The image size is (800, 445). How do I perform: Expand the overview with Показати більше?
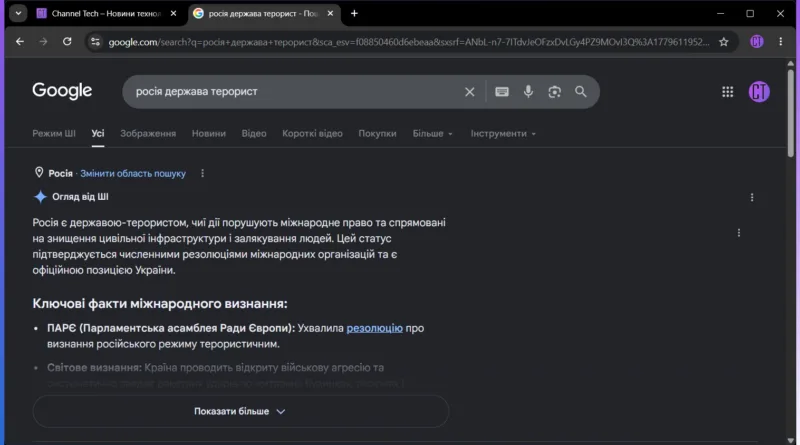(x=240, y=411)
